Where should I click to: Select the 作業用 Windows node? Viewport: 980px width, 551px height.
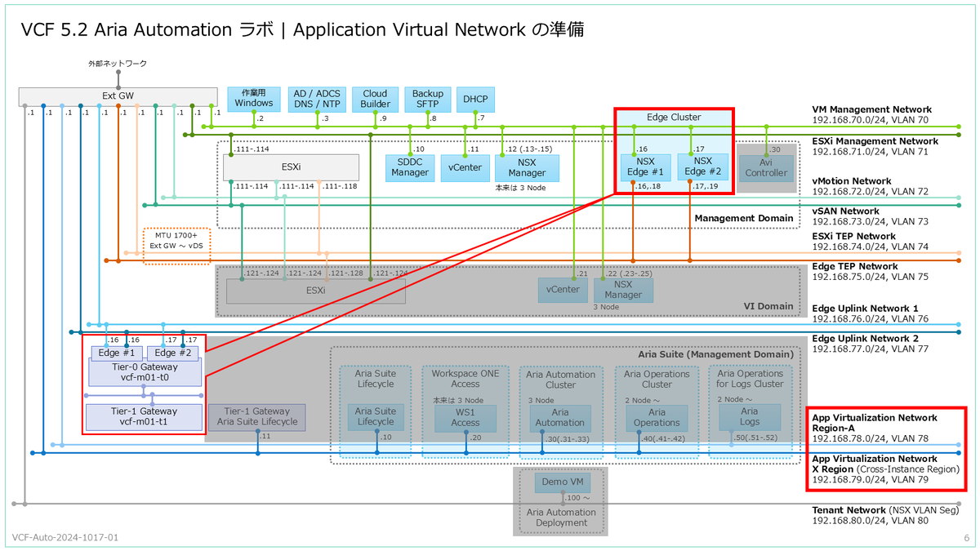[x=253, y=99]
